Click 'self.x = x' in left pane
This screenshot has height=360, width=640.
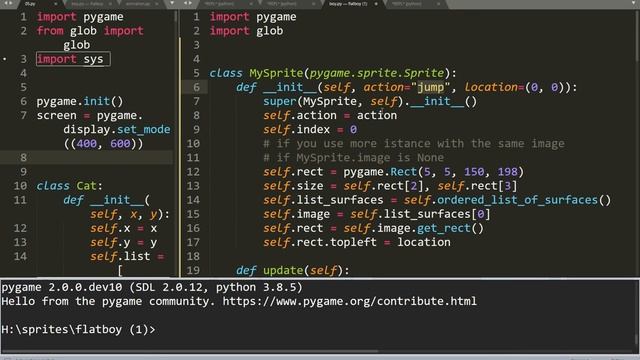point(124,228)
